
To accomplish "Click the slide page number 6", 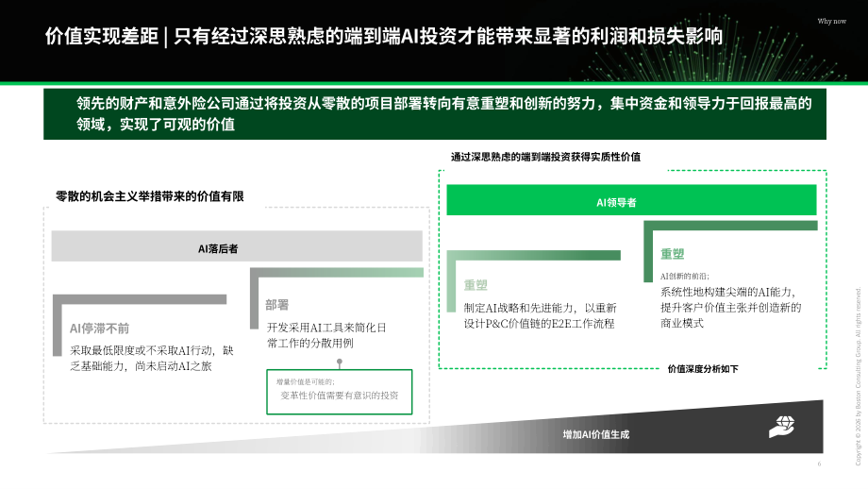I will (819, 464).
